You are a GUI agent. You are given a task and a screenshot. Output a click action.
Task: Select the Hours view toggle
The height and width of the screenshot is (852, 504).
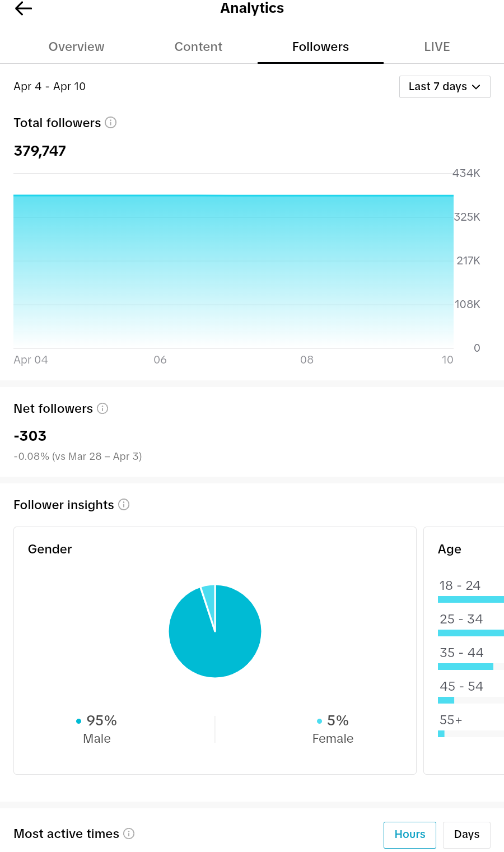(410, 835)
